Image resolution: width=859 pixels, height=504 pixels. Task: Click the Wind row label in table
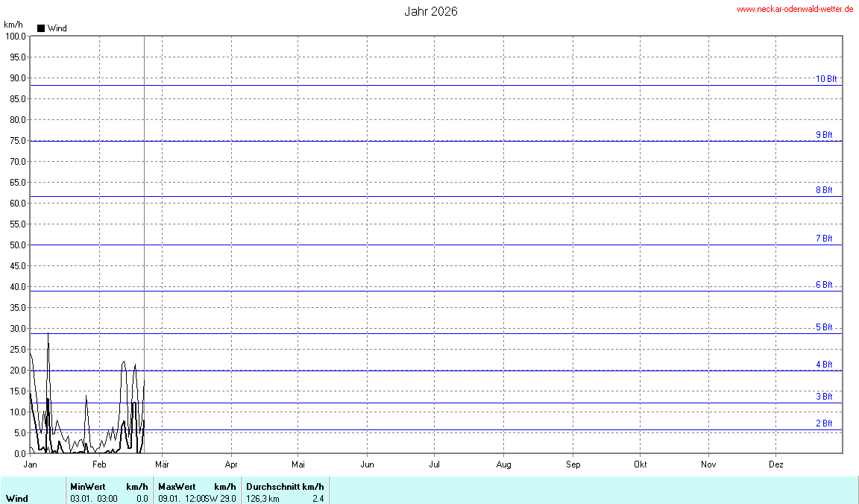[17, 498]
